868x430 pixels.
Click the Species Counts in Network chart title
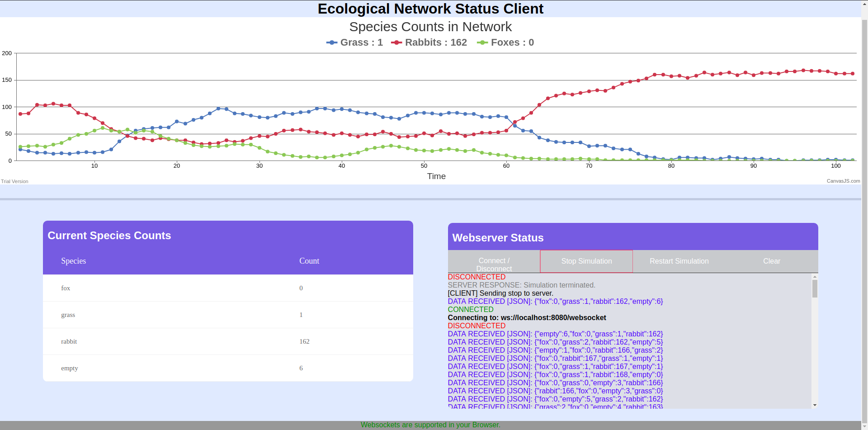[430, 27]
